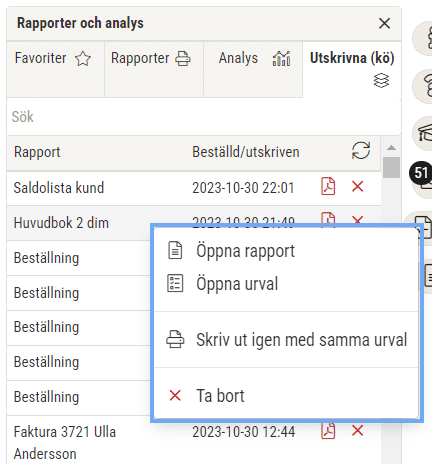Click the red X icon beside Ta bort
This screenshot has width=432, height=464.
tap(175, 396)
